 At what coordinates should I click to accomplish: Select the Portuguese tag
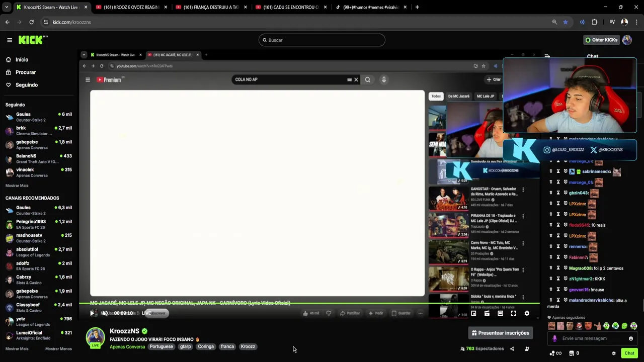[161, 346]
